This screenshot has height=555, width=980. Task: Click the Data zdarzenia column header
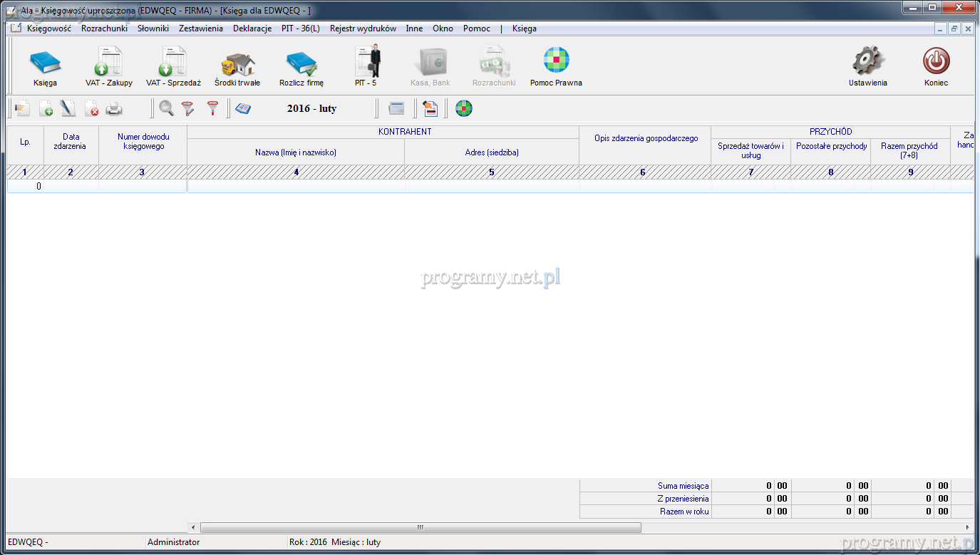tap(71, 142)
